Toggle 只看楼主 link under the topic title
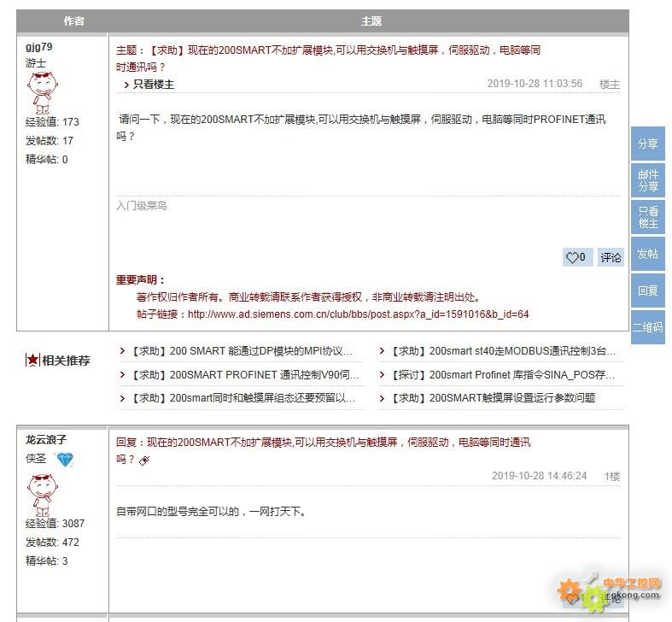This screenshot has height=622, width=672. [x=149, y=85]
